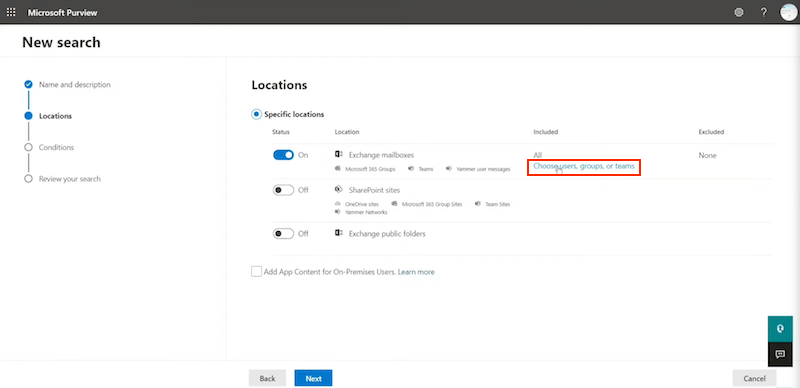Check Add App Content for On-Premises Users
This screenshot has height=388, width=800.
click(256, 272)
